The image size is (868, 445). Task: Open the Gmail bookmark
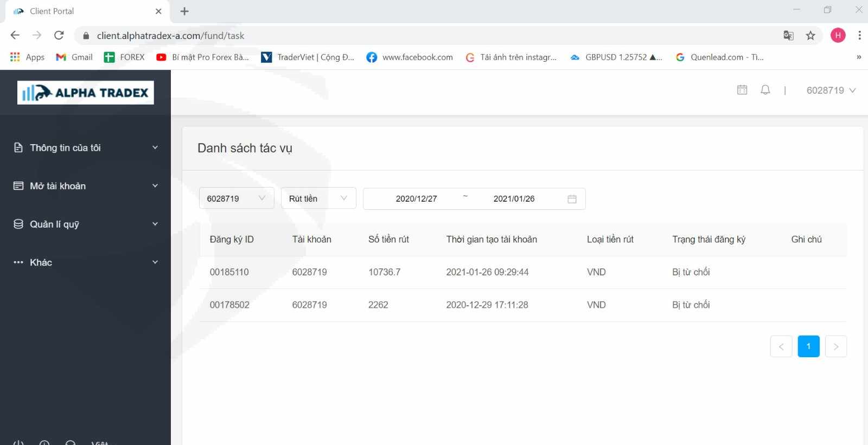pos(75,57)
